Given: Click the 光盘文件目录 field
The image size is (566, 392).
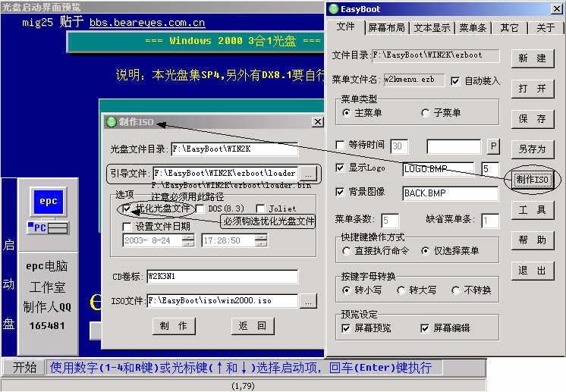Looking at the screenshot, I should coord(234,149).
